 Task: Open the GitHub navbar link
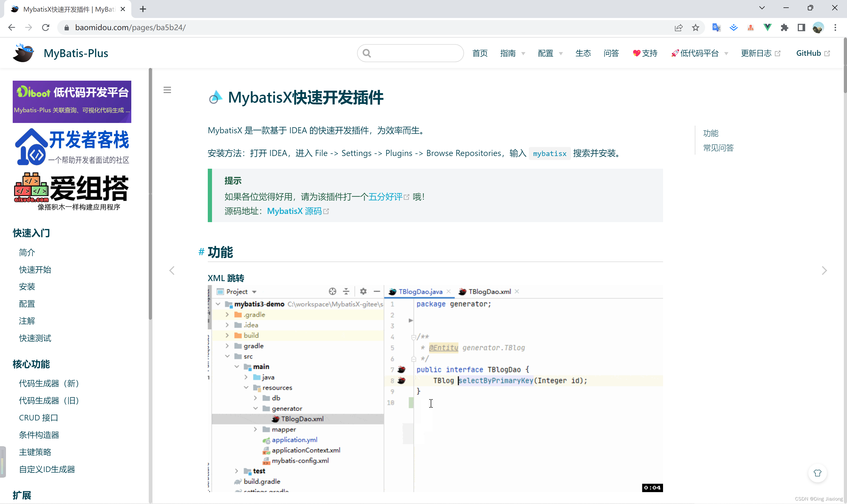pyautogui.click(x=813, y=53)
